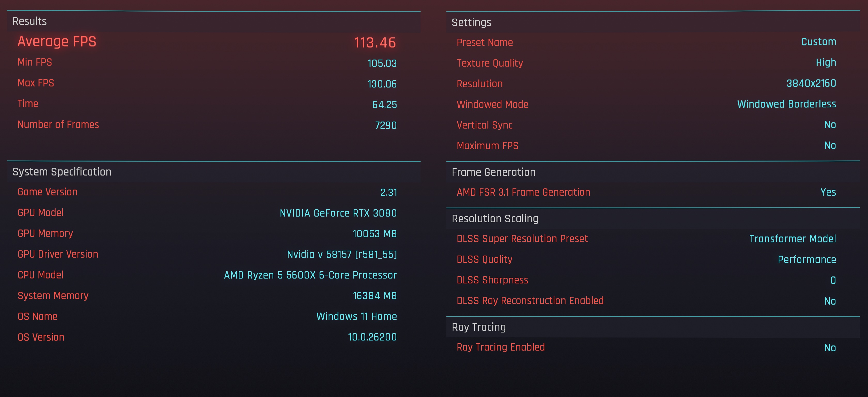Viewport: 868px width, 397px height.
Task: Click the Settings section header
Action: (471, 22)
